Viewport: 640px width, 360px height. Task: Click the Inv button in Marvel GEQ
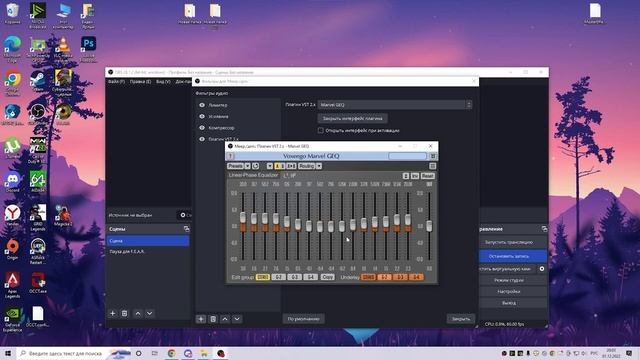pos(415,176)
